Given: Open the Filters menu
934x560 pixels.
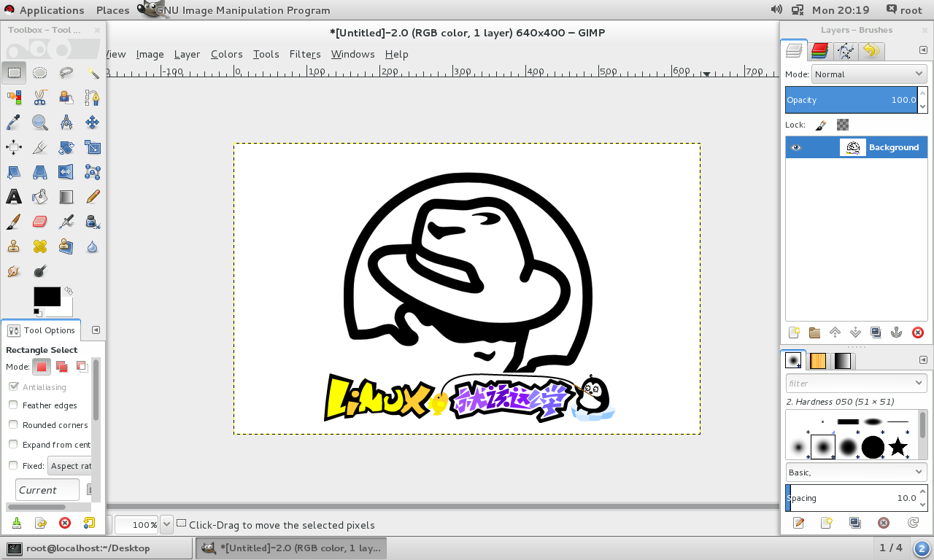Looking at the screenshot, I should [305, 54].
